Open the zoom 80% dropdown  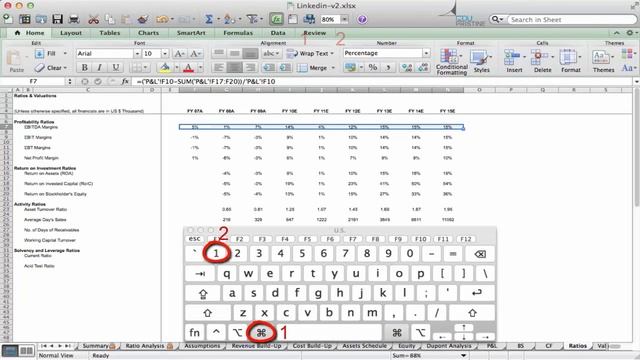tap(344, 19)
